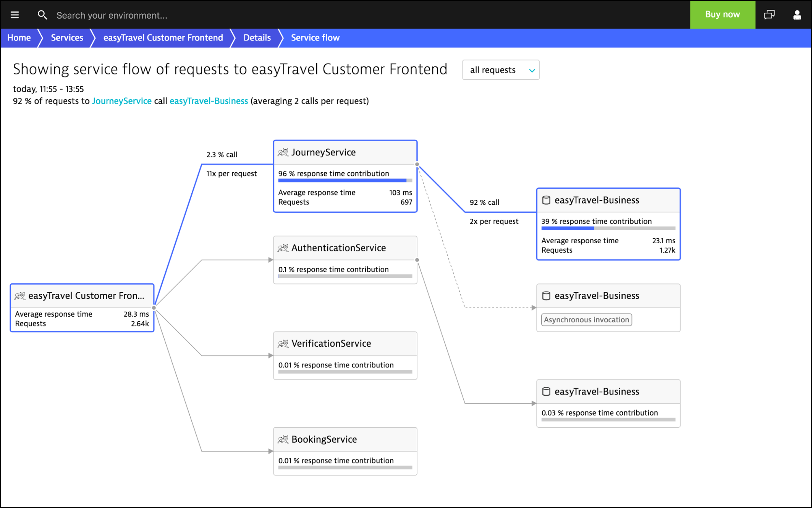Open the dashboards window icon

pos(769,15)
